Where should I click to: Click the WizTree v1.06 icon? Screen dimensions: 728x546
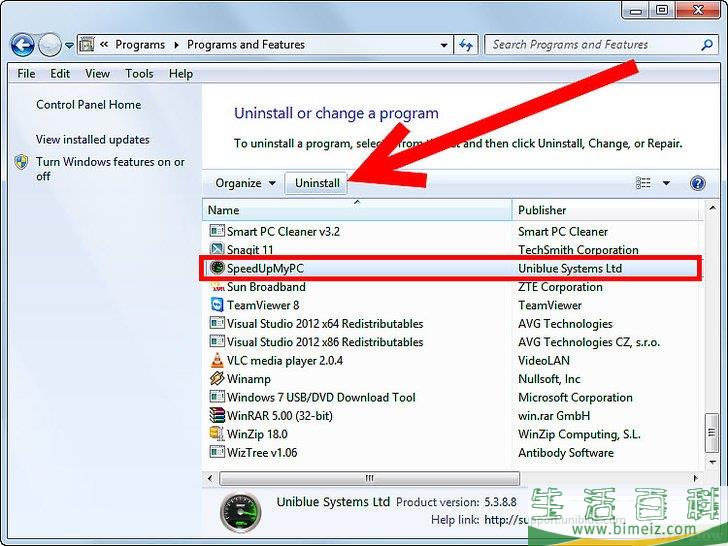point(217,452)
